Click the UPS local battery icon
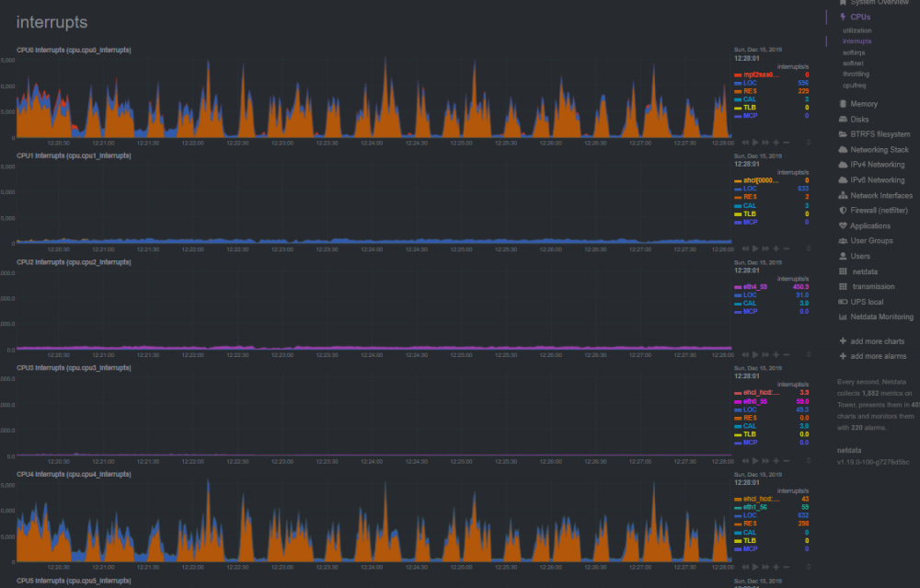The image size is (920, 588). tap(843, 302)
